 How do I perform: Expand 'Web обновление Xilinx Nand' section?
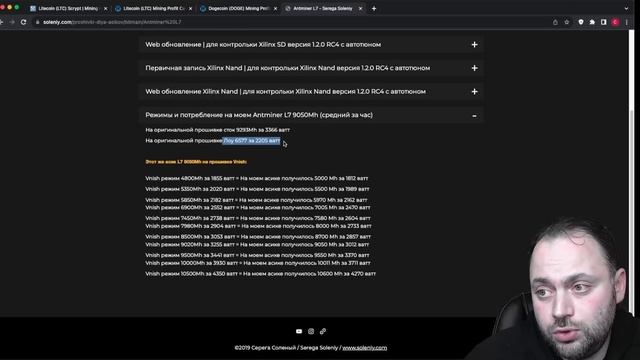tap(311, 91)
